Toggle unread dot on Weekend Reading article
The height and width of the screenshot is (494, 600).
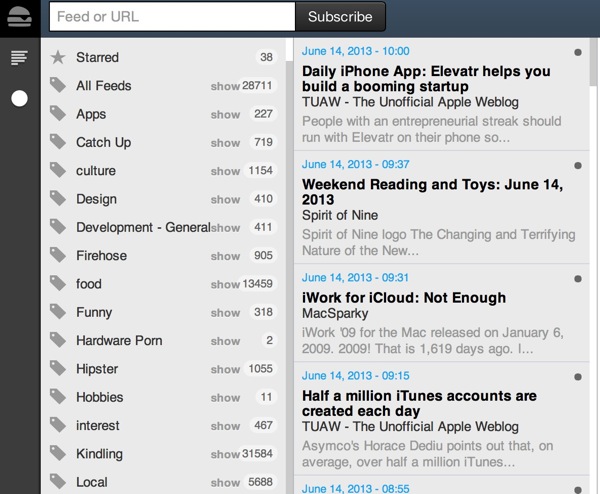tap(578, 166)
